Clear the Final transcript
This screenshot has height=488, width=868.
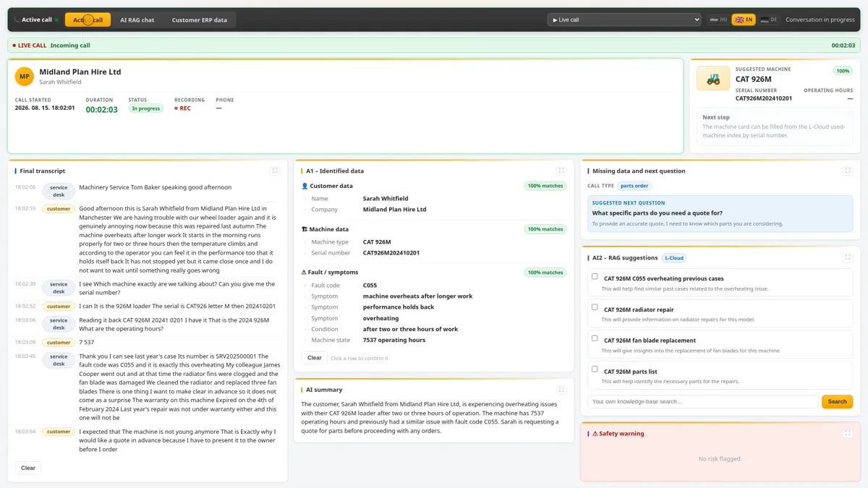tap(28, 468)
